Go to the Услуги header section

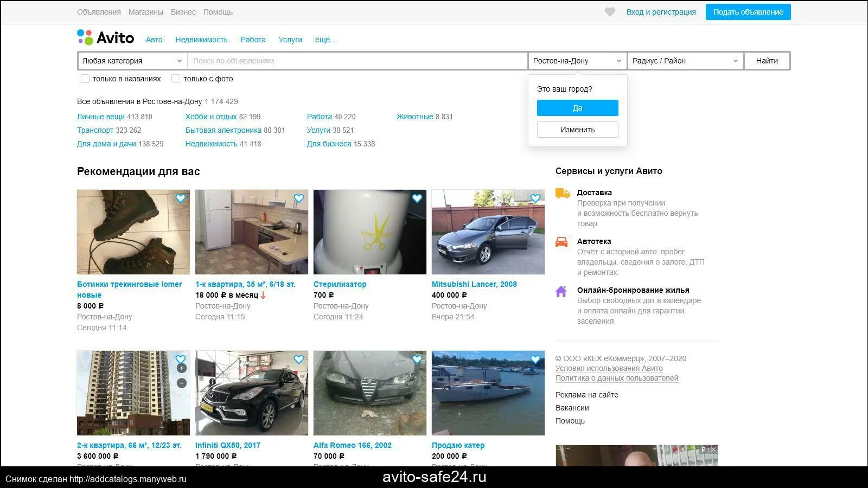(x=290, y=40)
